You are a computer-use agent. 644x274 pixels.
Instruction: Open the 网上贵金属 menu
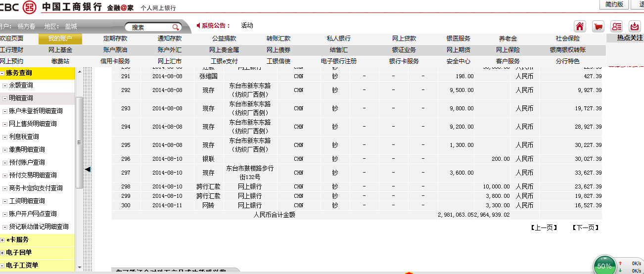click(x=224, y=50)
